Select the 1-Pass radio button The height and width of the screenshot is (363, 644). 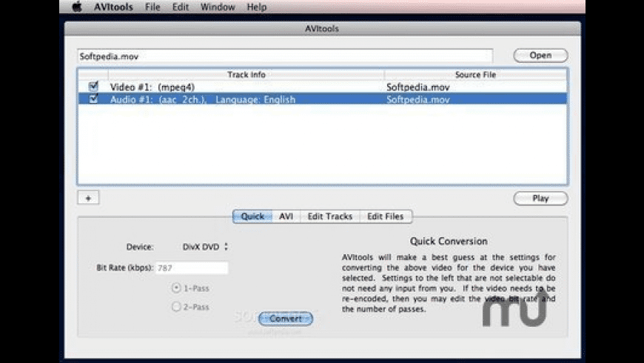pyautogui.click(x=176, y=288)
